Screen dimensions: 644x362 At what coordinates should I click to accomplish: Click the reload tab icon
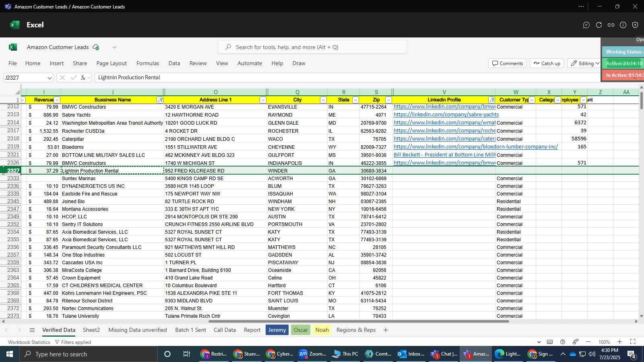pos(599,25)
